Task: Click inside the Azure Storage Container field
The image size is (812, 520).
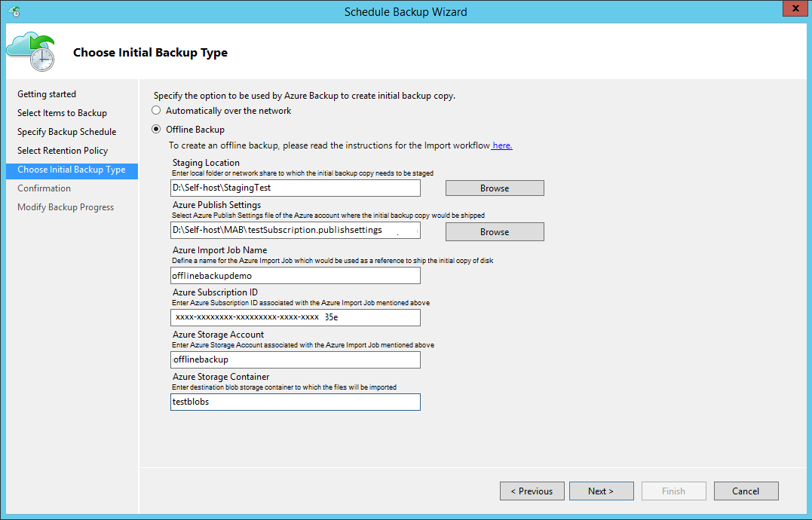Action: point(294,402)
